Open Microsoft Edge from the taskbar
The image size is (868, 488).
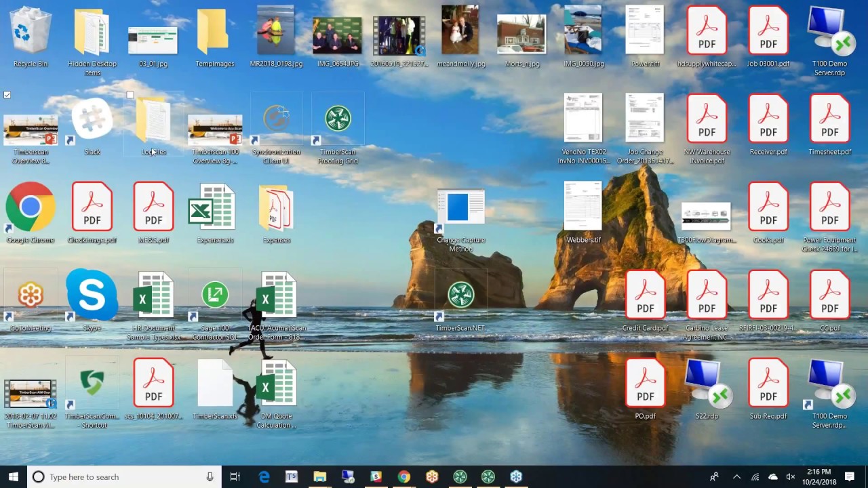(264, 476)
